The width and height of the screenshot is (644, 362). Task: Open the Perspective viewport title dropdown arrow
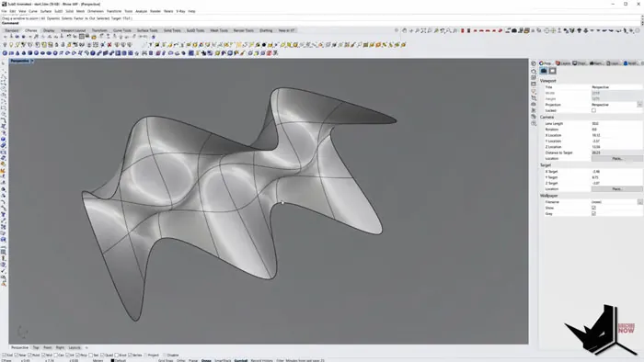pyautogui.click(x=32, y=61)
